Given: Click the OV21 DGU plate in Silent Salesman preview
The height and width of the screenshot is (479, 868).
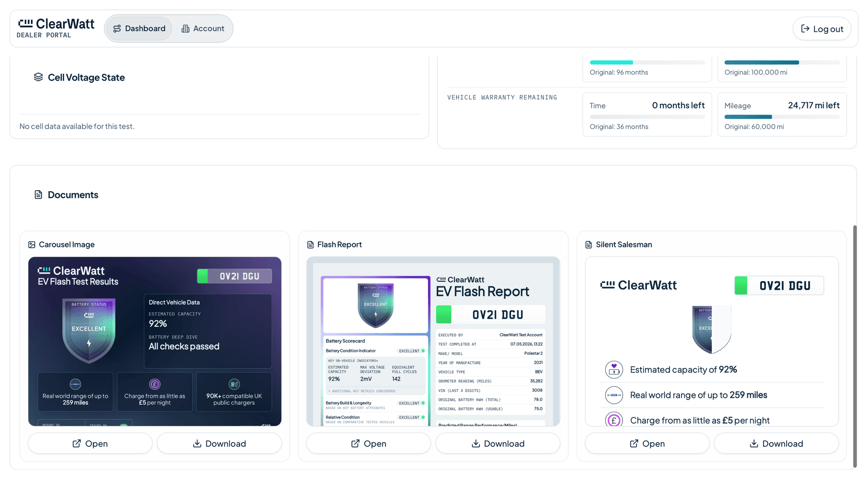Looking at the screenshot, I should click(x=779, y=286).
